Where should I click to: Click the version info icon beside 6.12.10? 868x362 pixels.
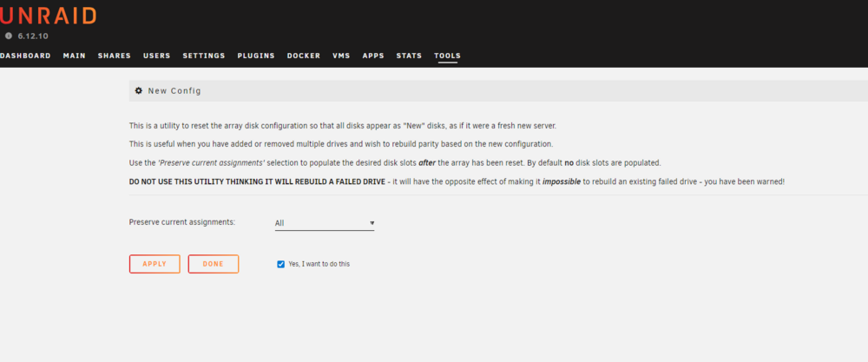pos(9,36)
